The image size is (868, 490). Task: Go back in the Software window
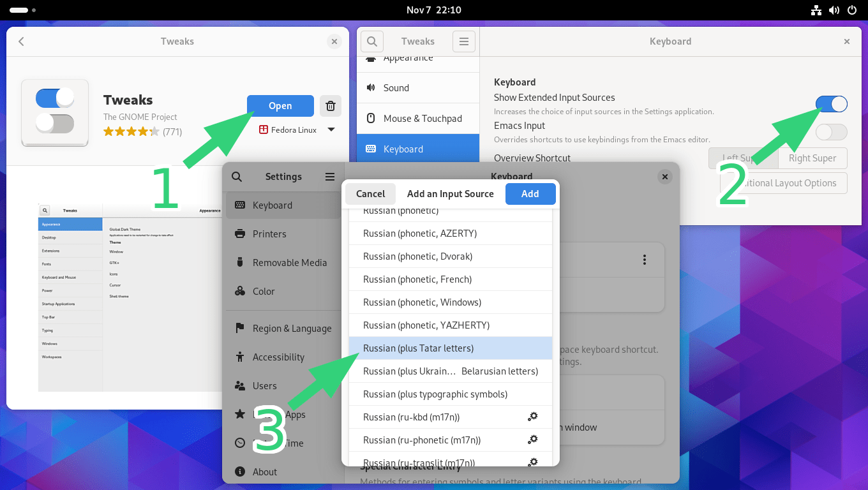tap(21, 41)
